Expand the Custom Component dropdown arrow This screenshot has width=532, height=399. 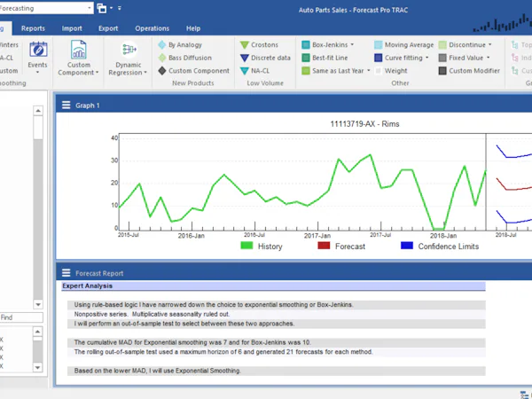97,73
